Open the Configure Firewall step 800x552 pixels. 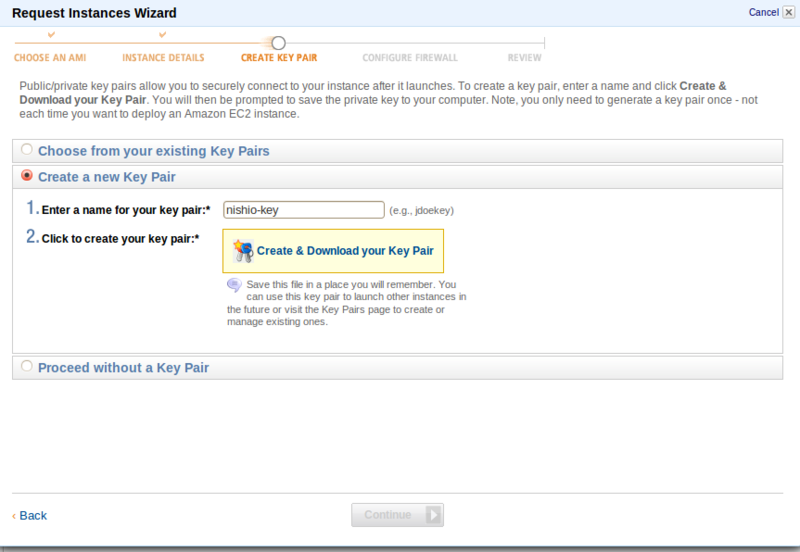point(410,58)
